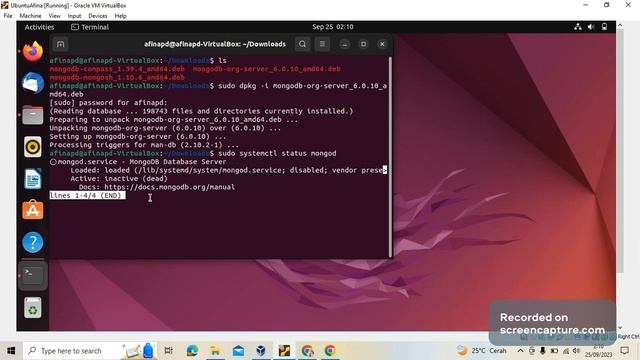Open the Files manager in the dock

click(x=33, y=115)
